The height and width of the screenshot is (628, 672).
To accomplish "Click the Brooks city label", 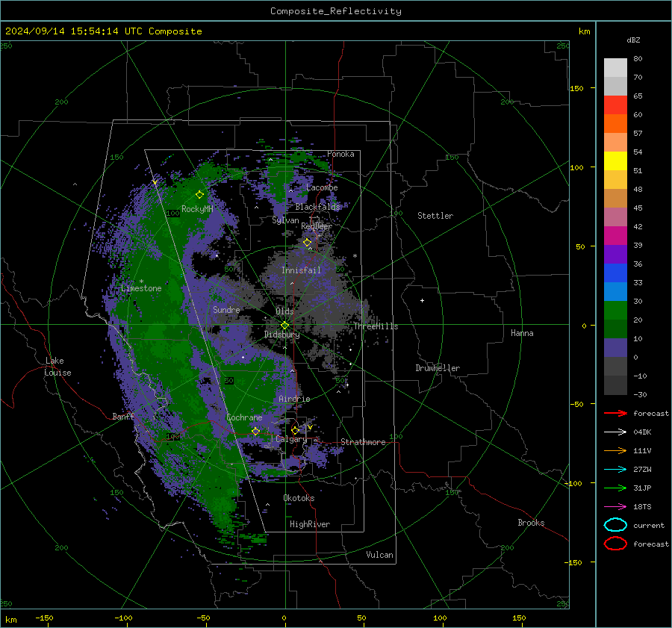I will [531, 523].
